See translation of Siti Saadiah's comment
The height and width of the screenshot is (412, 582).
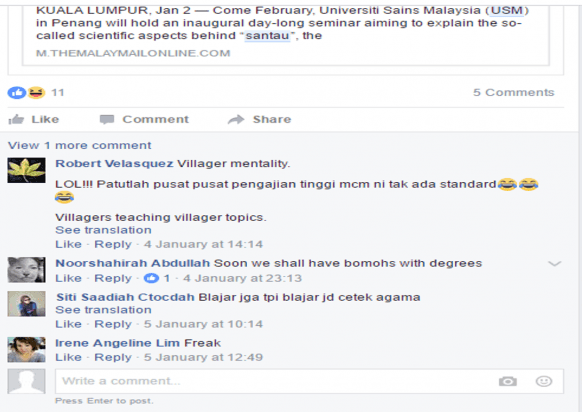[x=103, y=310]
